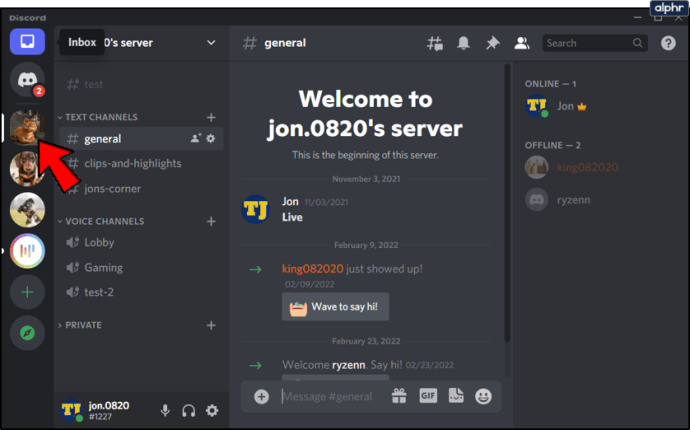Click the chat scrollbar
Screen dimensions: 690x430
pyautogui.click(x=507, y=202)
